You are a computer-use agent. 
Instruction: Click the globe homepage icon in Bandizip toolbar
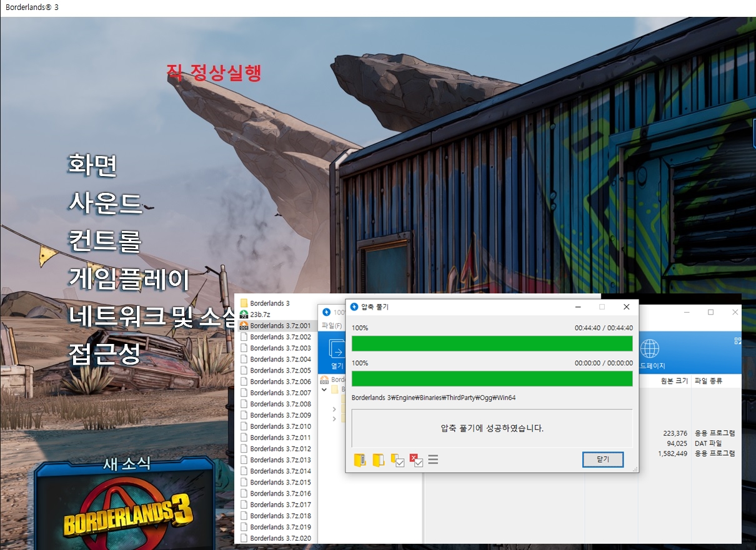[x=650, y=348]
